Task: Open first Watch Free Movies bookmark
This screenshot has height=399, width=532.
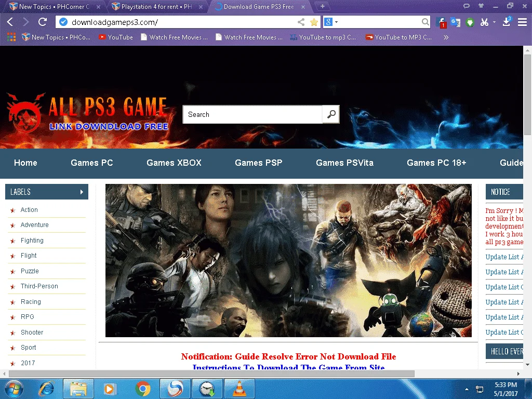Action: point(175,37)
